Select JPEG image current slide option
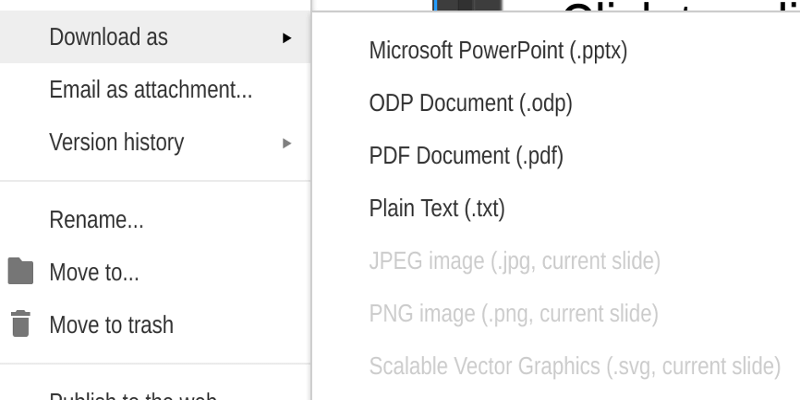The height and width of the screenshot is (400, 800). point(514,261)
